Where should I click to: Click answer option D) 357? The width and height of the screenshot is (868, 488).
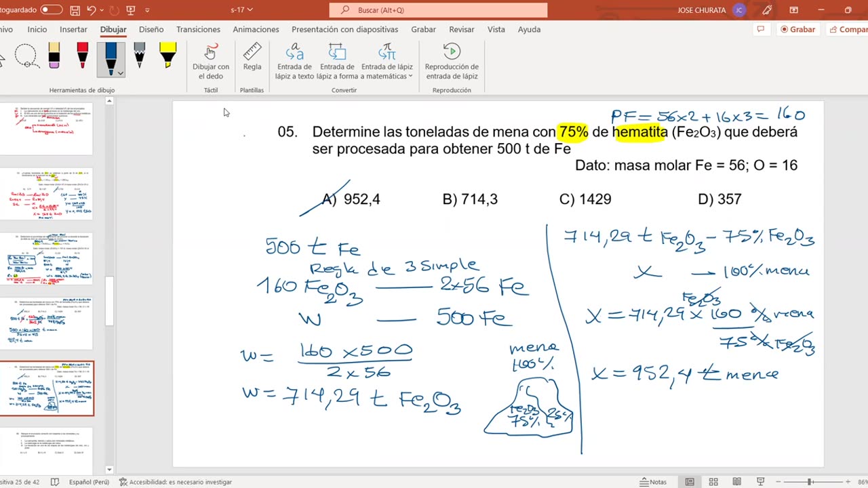719,199
